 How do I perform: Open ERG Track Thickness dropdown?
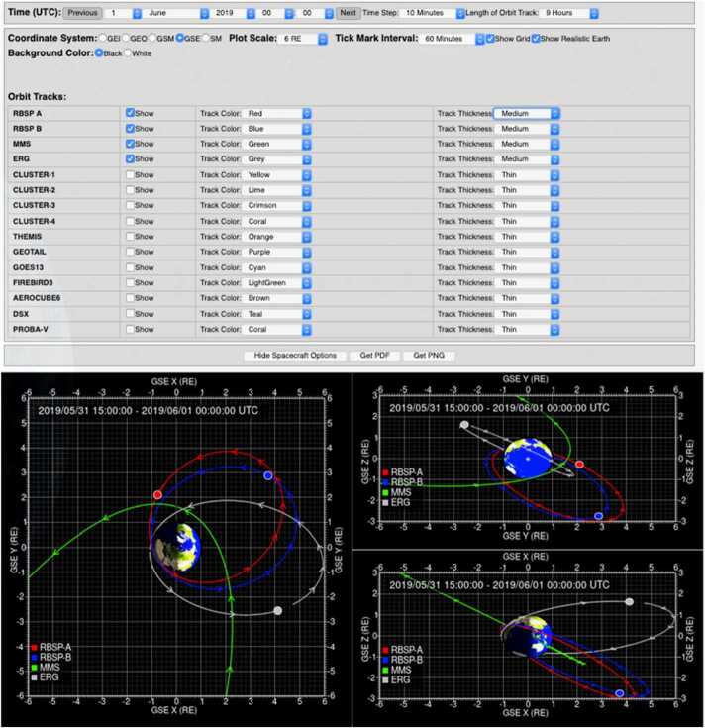click(527, 159)
